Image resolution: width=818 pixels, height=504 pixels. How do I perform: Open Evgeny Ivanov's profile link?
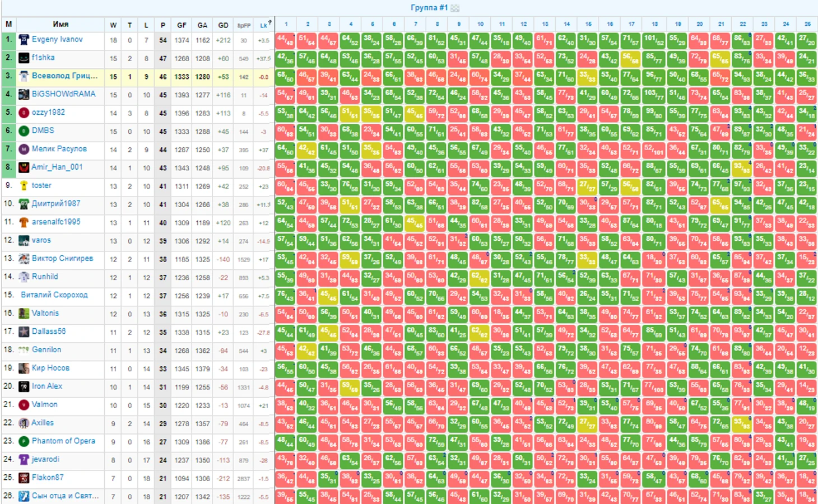pyautogui.click(x=57, y=39)
